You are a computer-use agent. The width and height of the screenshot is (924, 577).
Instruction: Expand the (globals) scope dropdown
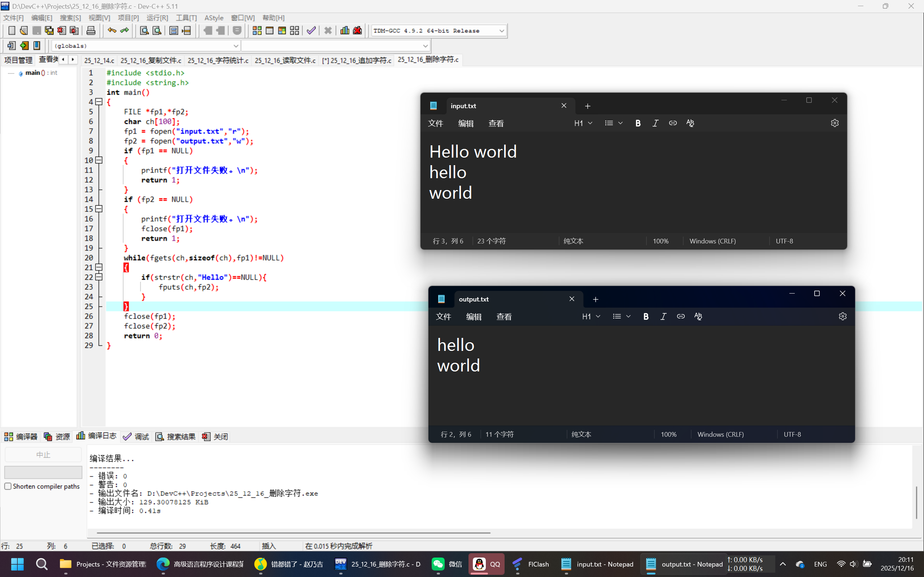[236, 46]
